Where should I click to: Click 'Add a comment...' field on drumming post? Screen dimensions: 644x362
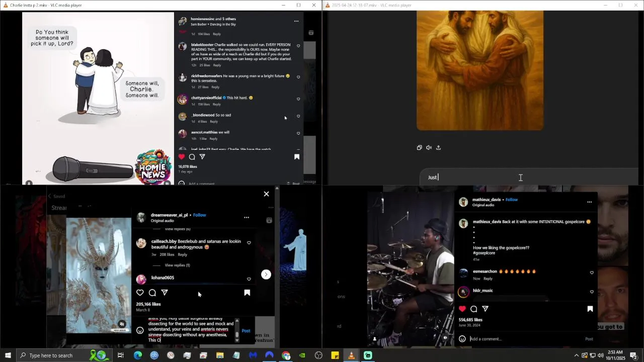[x=523, y=339]
